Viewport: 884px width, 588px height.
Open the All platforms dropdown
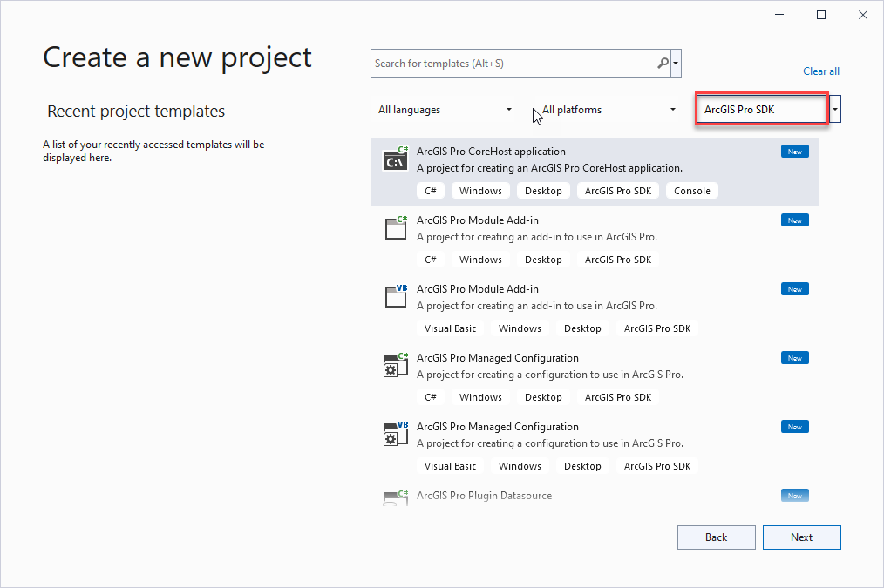point(606,109)
